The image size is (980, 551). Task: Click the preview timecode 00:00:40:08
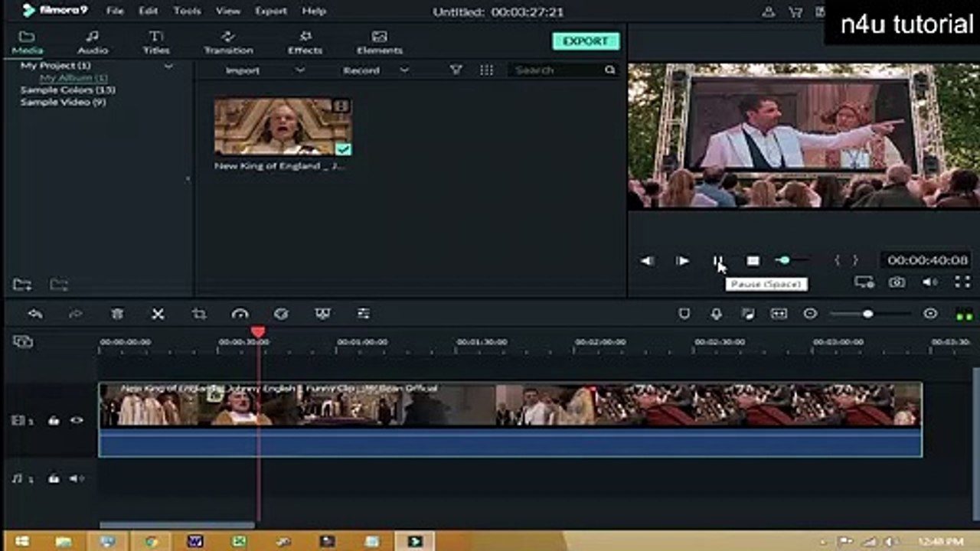coord(927,261)
